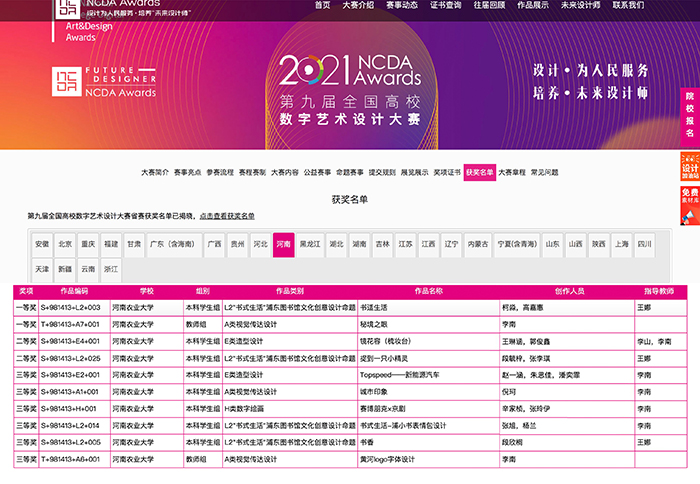The image size is (700, 484).
Task: Open the orange 设计 sidebar icon
Action: [690, 166]
